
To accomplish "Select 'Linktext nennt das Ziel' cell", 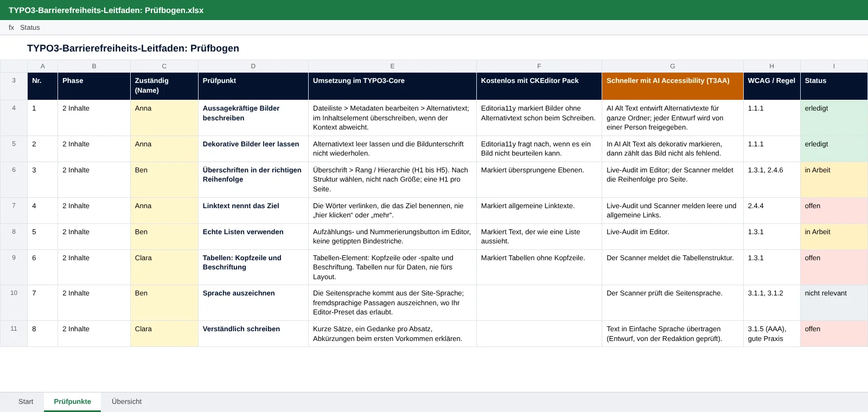I will click(x=253, y=210).
